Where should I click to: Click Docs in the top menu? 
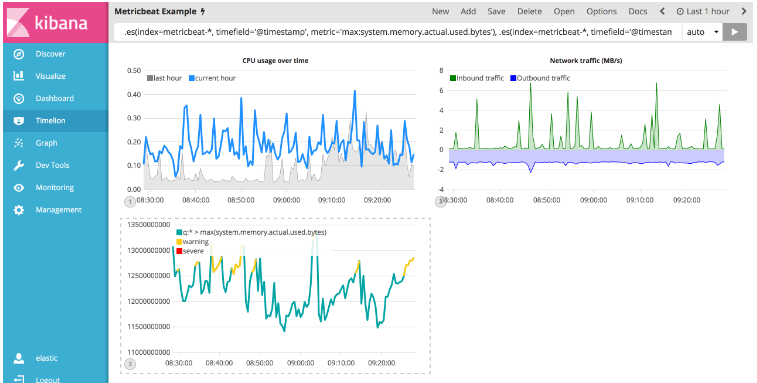(x=638, y=11)
